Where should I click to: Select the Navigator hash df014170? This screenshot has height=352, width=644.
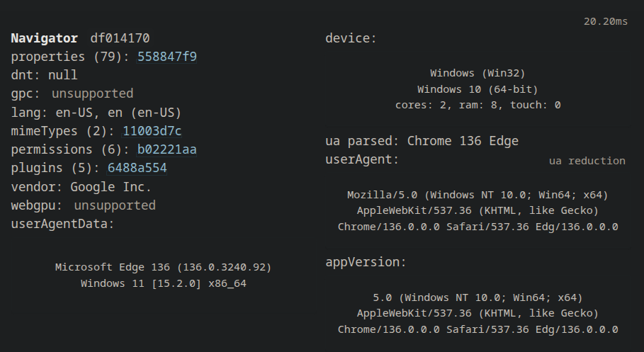tap(120, 38)
